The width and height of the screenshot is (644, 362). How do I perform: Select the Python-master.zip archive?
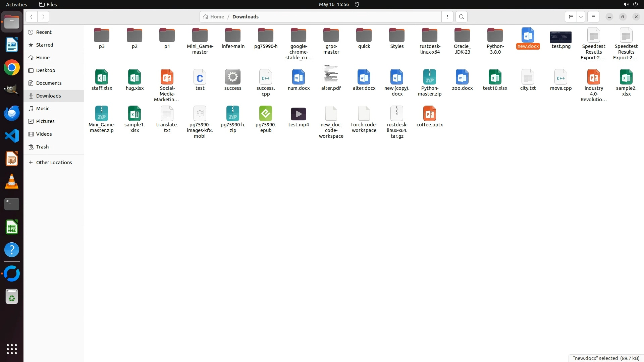pyautogui.click(x=429, y=78)
